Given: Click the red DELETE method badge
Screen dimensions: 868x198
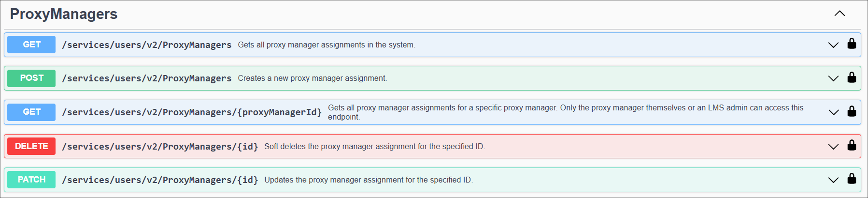Looking at the screenshot, I should (31, 146).
